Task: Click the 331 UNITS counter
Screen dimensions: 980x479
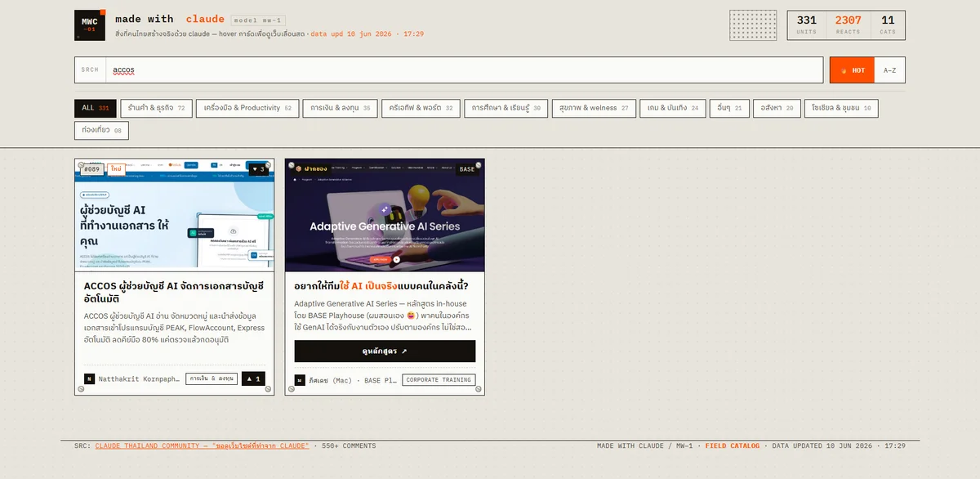Action: 807,25
